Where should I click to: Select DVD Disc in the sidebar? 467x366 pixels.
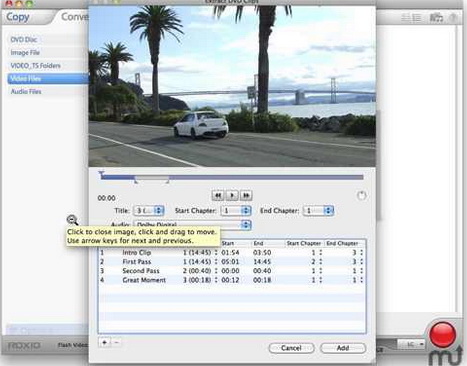click(x=23, y=39)
